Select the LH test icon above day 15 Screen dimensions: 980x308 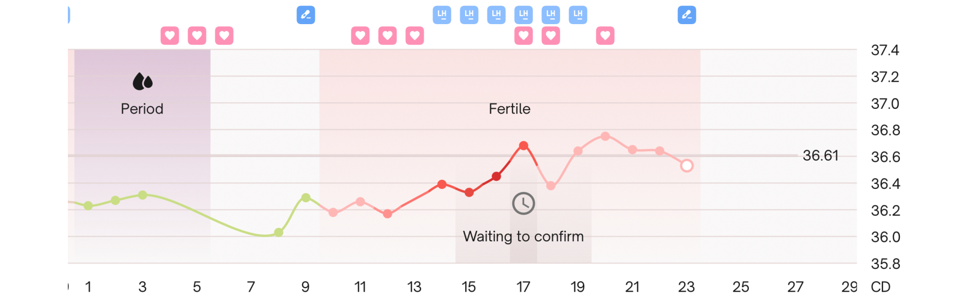(468, 15)
